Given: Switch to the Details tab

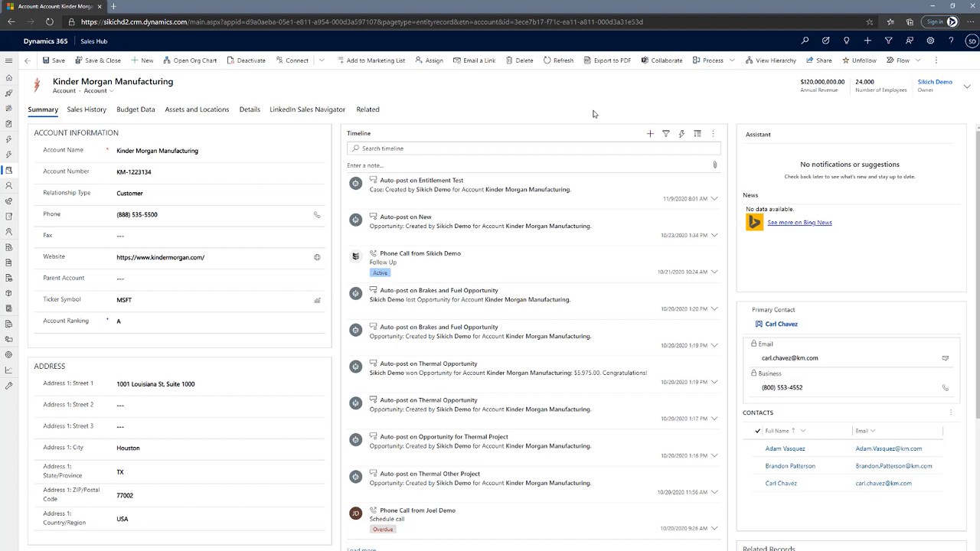Looking at the screenshot, I should point(250,109).
